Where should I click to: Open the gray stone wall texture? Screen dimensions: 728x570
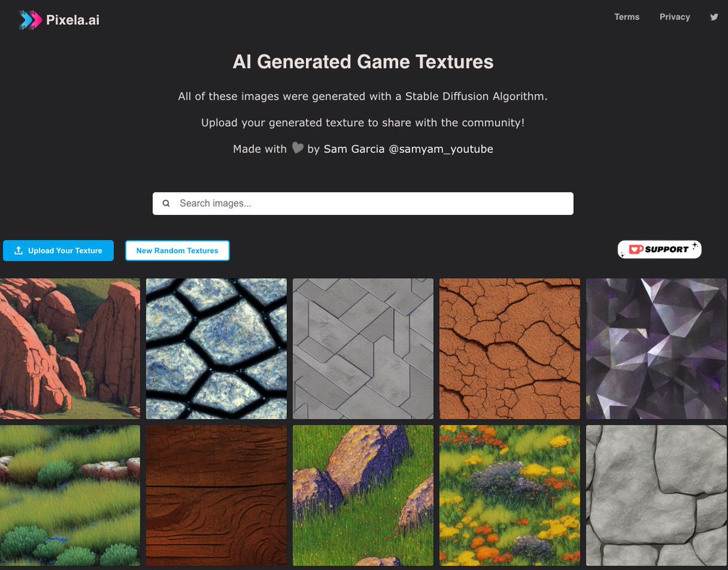pos(656,495)
